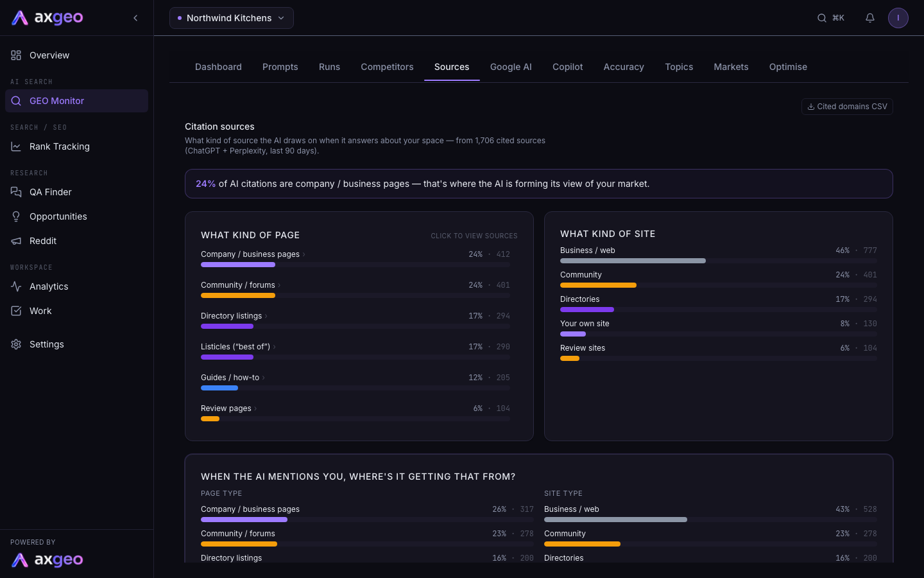
Task: Expand the Listicles ("best of") row
Action: pyautogui.click(x=355, y=352)
